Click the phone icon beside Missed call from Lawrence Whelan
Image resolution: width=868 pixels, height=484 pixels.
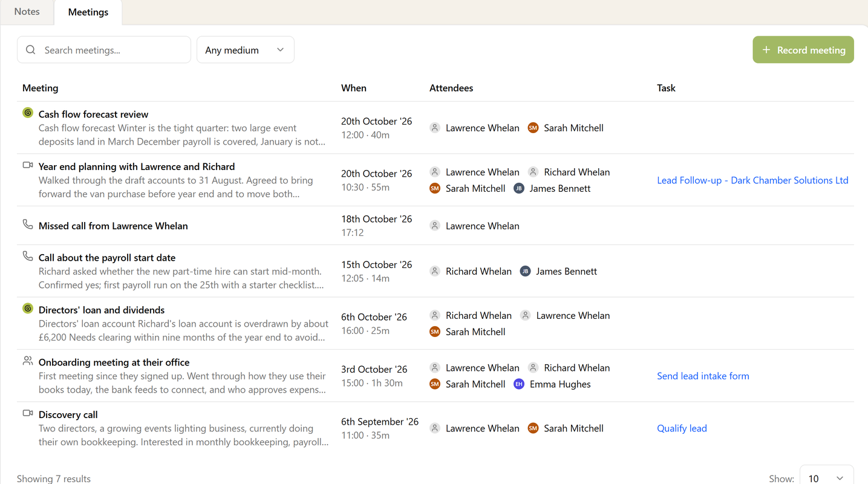pos(28,224)
